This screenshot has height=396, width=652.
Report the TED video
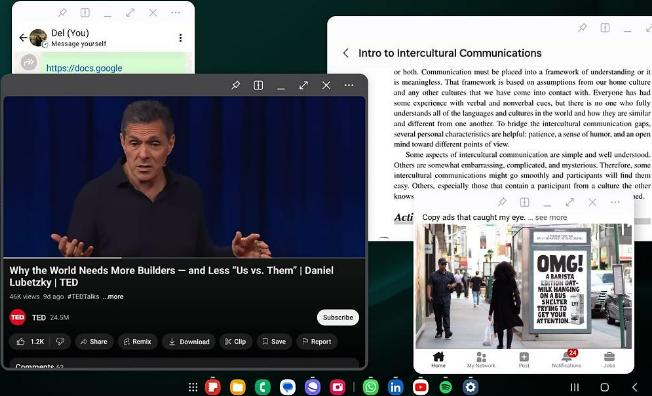[x=317, y=342]
